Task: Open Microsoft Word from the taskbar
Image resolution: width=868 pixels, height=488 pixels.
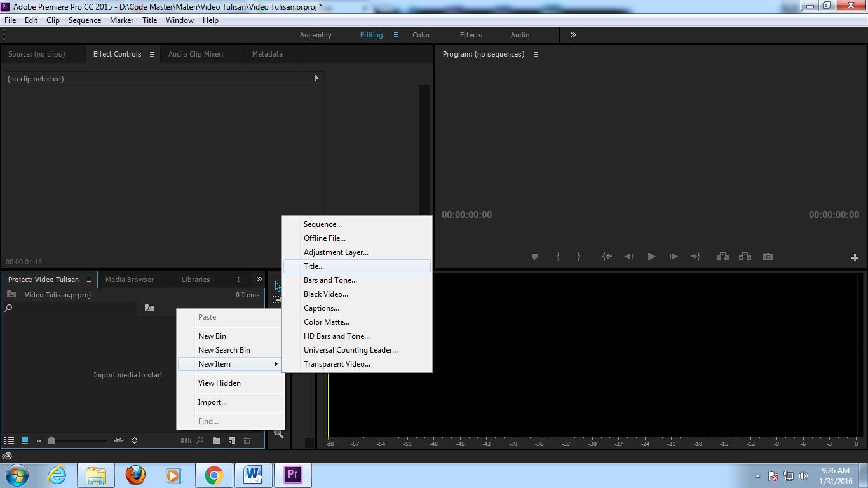Action: pyautogui.click(x=253, y=475)
